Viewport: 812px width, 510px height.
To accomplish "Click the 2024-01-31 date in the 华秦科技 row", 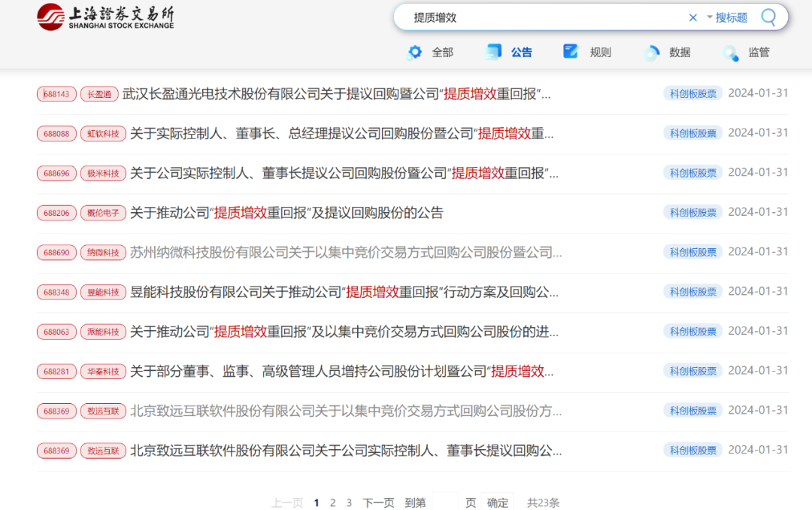I will click(x=758, y=371).
